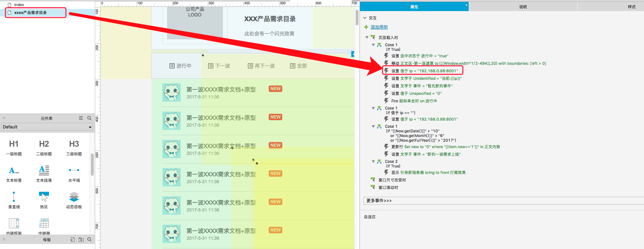This screenshot has height=249, width=644.
Task: Switch to the 属性 tab
Action: click(414, 7)
